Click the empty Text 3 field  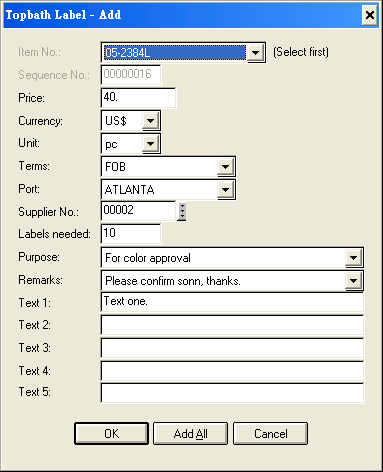tap(232, 348)
